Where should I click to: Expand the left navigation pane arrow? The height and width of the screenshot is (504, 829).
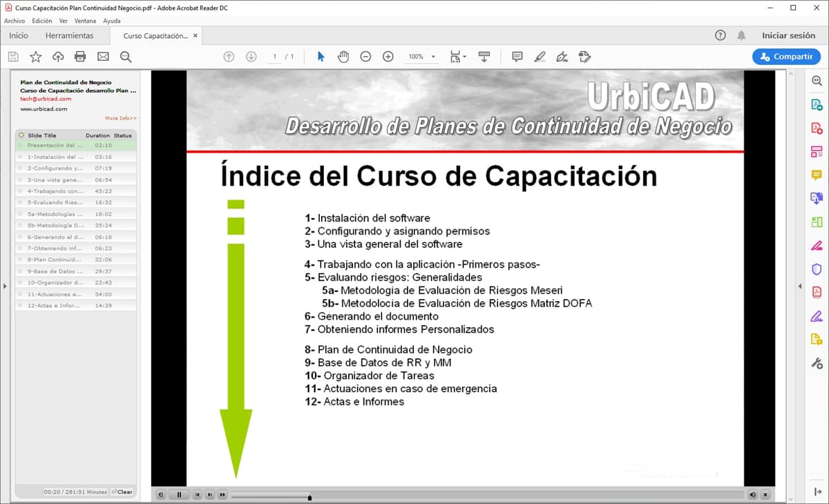pyautogui.click(x=4, y=286)
